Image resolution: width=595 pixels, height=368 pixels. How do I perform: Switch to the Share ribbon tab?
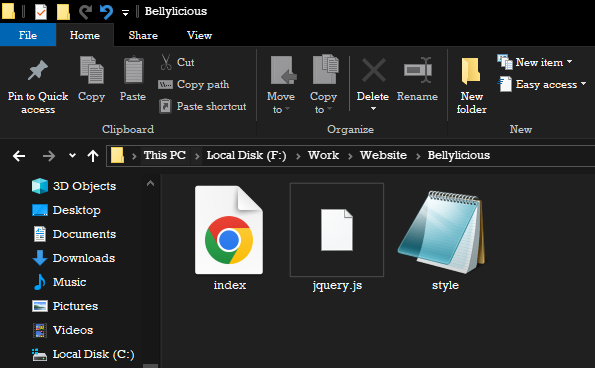click(143, 35)
